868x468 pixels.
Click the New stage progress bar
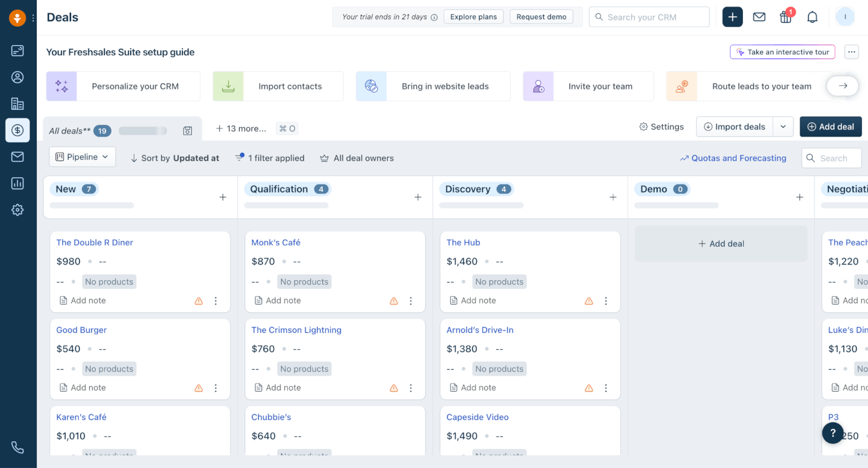(92, 206)
